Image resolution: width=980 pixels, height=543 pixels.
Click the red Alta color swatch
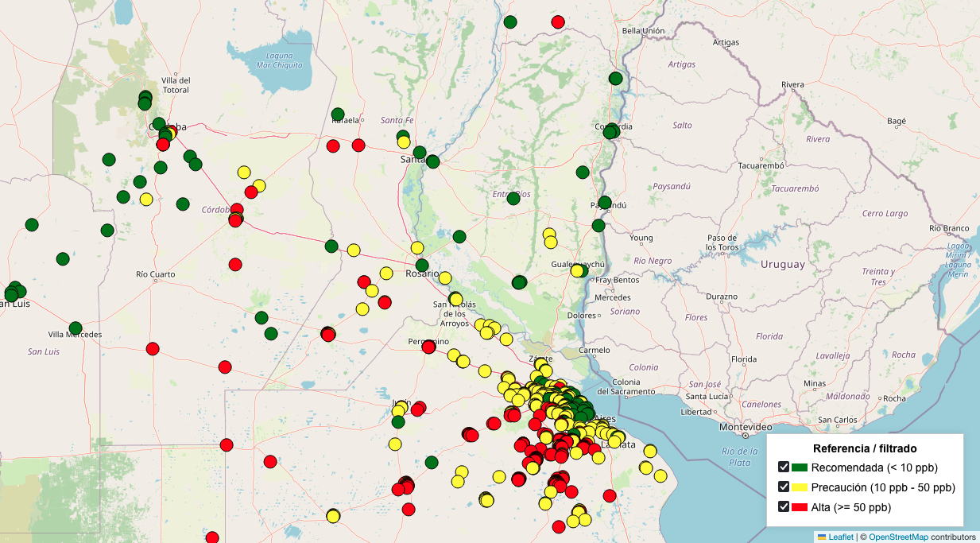(800, 507)
